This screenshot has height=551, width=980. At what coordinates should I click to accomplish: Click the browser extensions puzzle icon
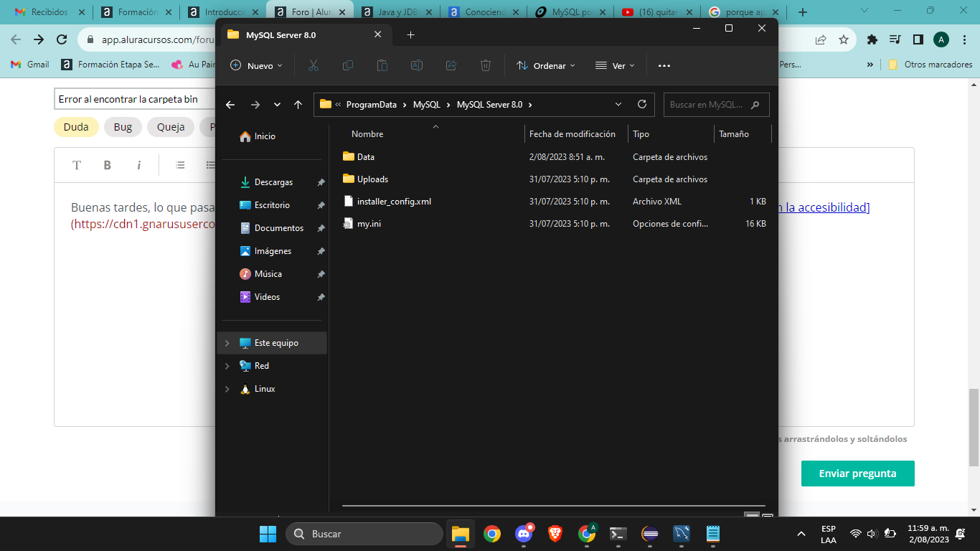click(872, 40)
